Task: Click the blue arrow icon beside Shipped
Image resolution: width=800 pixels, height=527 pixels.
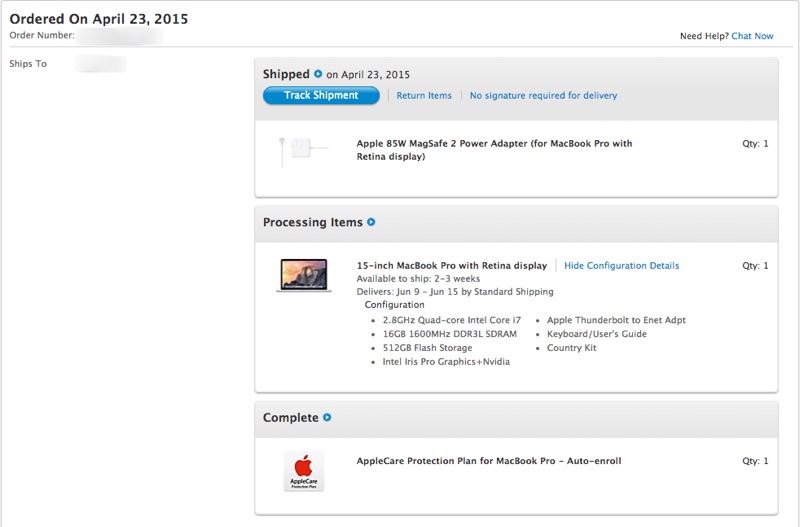Action: tap(318, 74)
